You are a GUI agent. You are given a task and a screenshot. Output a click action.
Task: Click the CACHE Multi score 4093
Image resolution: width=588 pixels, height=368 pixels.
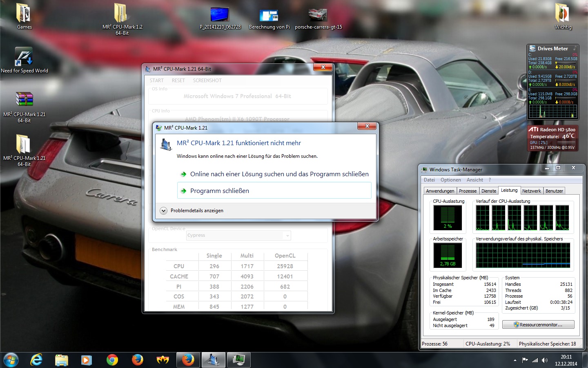point(247,276)
